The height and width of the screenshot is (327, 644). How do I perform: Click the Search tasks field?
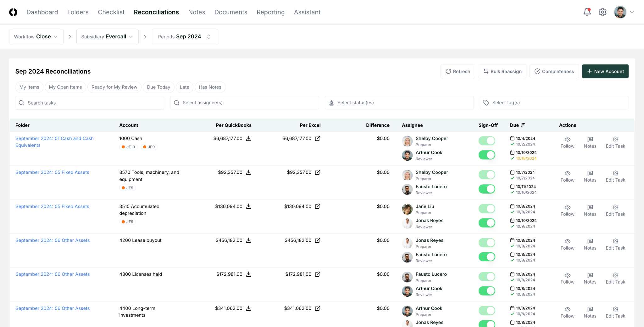[x=90, y=103]
